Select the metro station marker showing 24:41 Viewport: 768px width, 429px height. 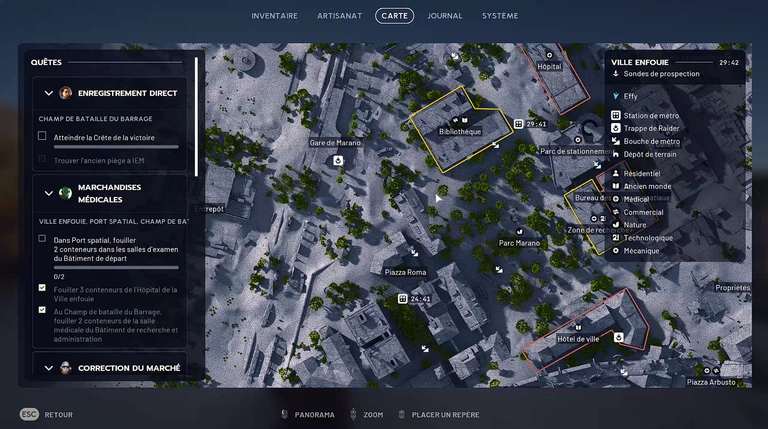click(x=402, y=299)
